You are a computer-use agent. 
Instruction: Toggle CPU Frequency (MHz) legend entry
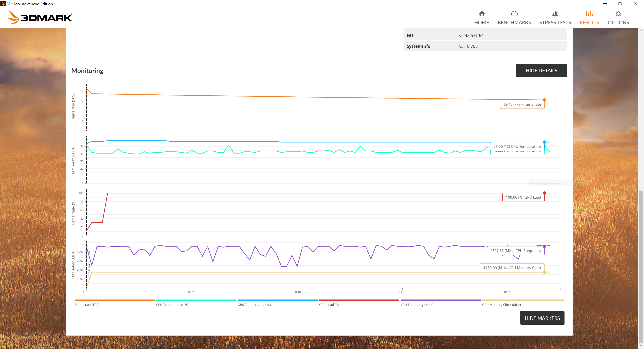(x=417, y=305)
